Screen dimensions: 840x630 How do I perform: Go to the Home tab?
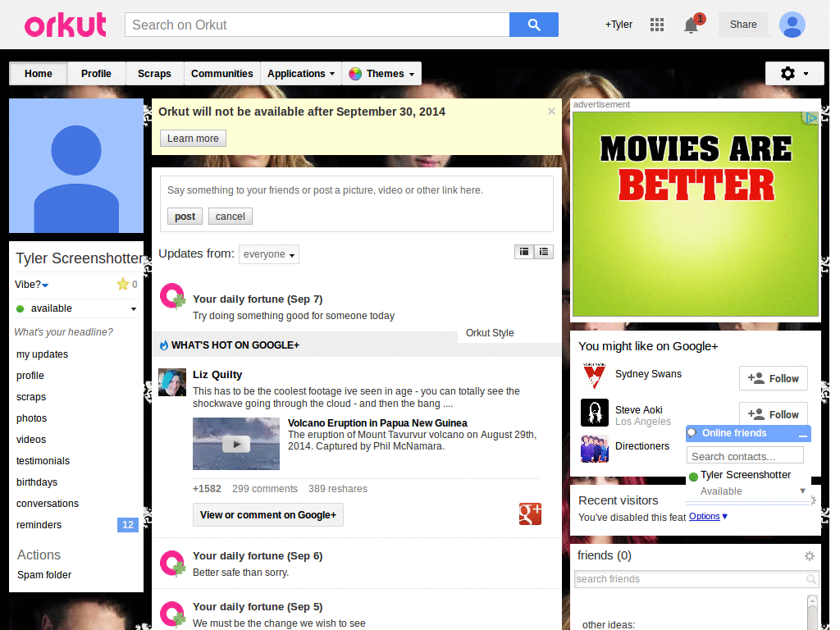coord(38,73)
